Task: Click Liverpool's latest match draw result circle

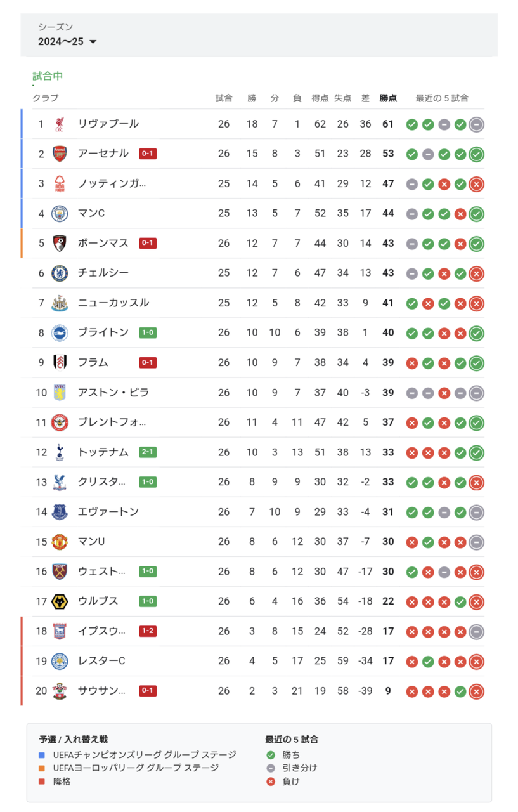Action: point(476,124)
